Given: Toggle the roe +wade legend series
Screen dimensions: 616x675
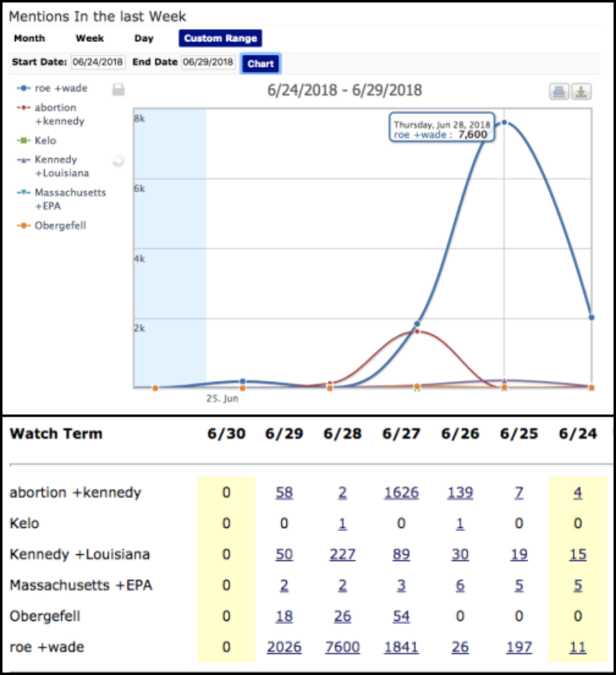Looking at the screenshot, I should coord(61,88).
